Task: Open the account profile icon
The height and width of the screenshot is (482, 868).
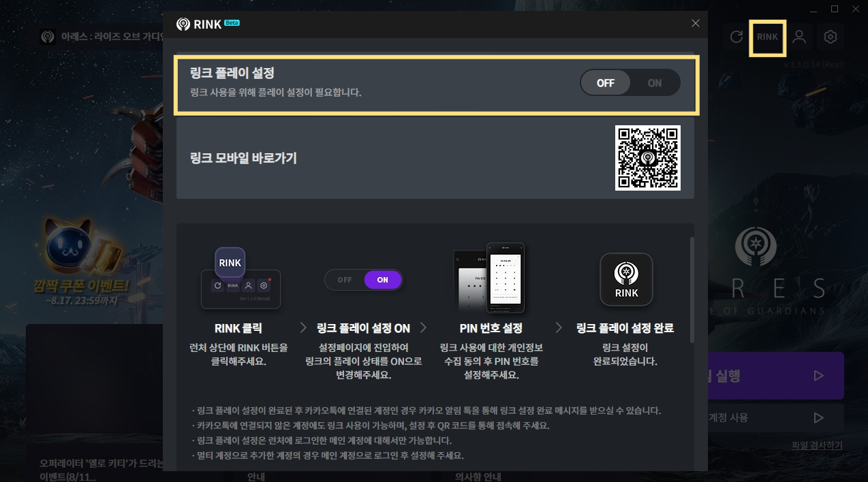Action: point(799,37)
